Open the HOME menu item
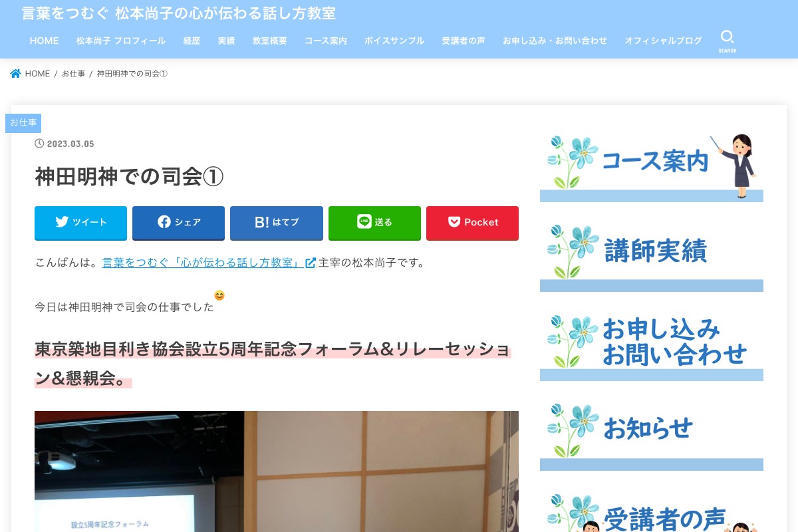This screenshot has height=532, width=798. [x=45, y=41]
